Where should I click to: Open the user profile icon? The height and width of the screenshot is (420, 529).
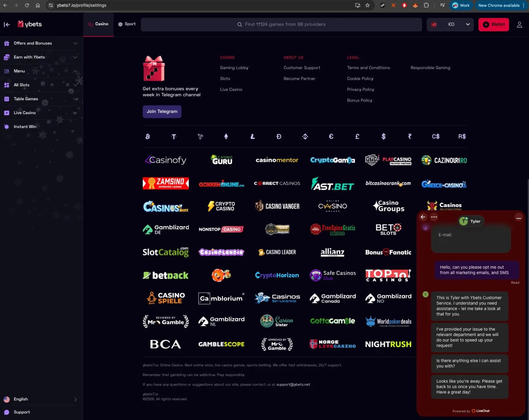[519, 25]
